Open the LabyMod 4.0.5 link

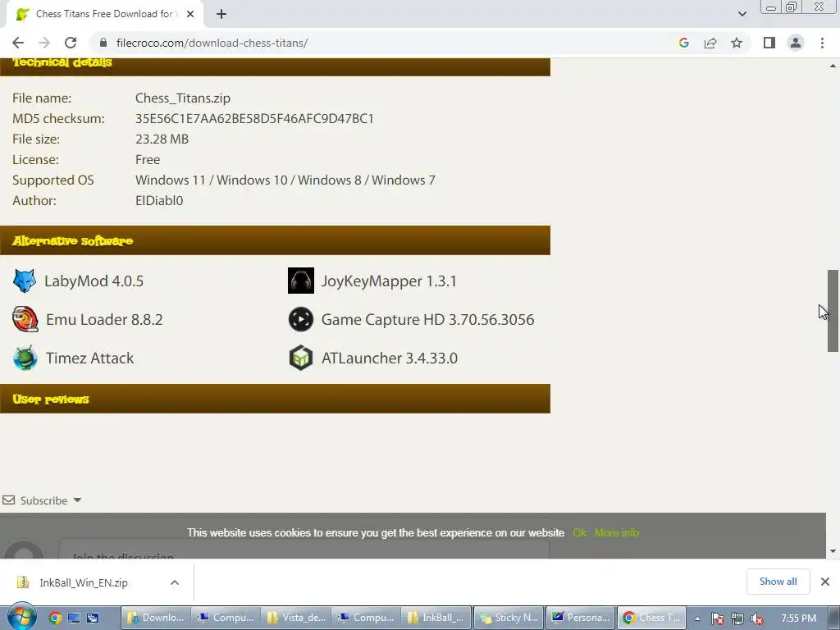pyautogui.click(x=94, y=281)
